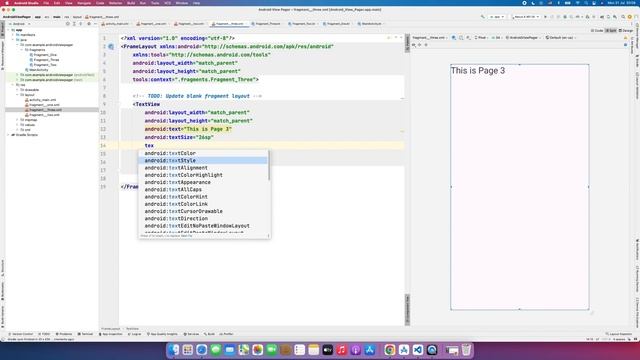Click autocomplete popup scrollbar thumb

269,165
